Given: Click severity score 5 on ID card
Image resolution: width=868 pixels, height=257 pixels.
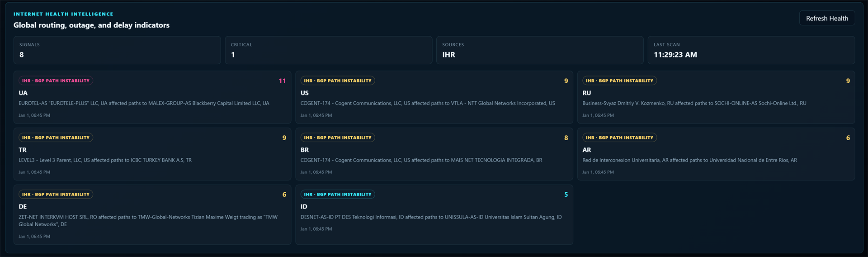Looking at the screenshot, I should pyautogui.click(x=566, y=195).
